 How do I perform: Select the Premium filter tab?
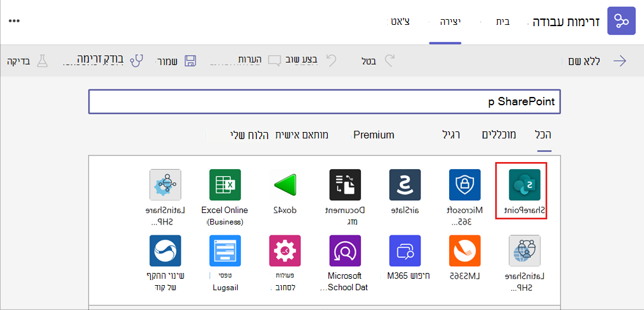click(x=374, y=135)
